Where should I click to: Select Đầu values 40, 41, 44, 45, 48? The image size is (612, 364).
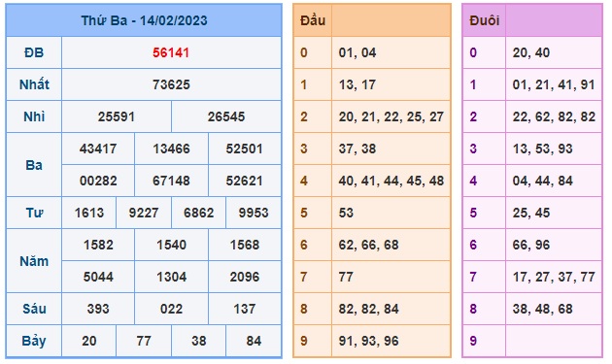391,181
